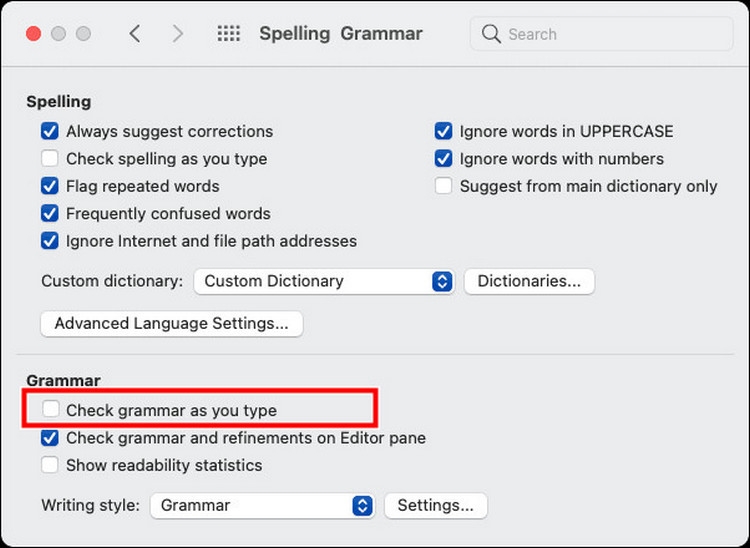Open Advanced Language Settings...
This screenshot has width=750, height=548.
point(172,324)
